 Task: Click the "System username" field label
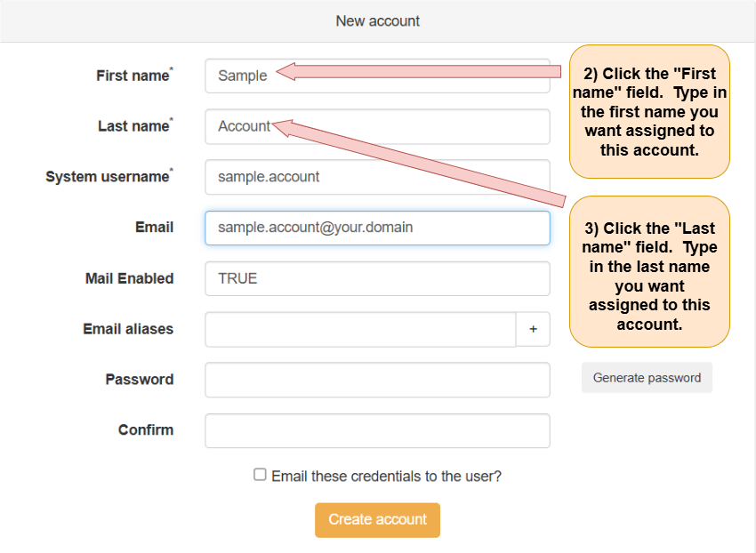pyautogui.click(x=108, y=177)
